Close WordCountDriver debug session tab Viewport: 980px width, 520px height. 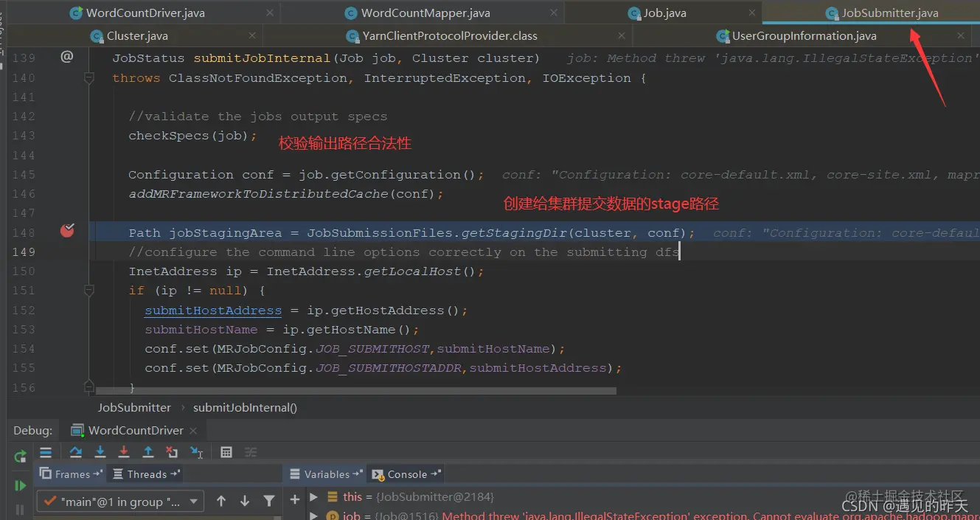click(x=193, y=430)
